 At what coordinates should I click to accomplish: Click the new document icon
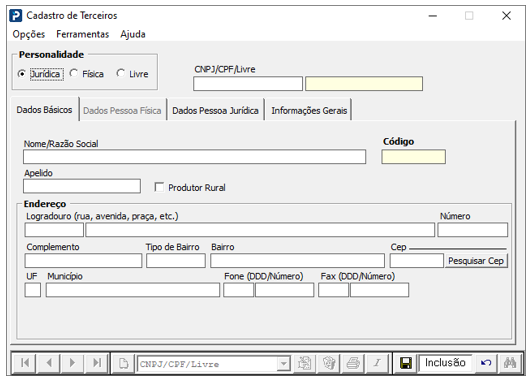click(x=124, y=363)
